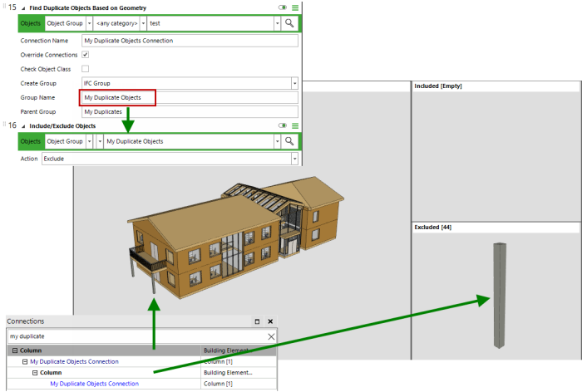This screenshot has width=582, height=392.
Task: Open the <any category> dropdown
Action: pos(143,23)
